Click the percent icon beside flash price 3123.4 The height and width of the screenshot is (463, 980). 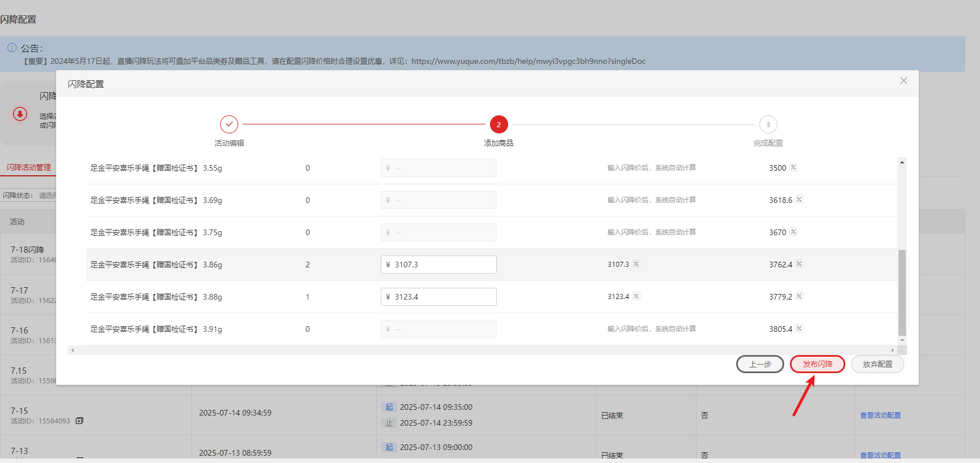click(x=636, y=296)
